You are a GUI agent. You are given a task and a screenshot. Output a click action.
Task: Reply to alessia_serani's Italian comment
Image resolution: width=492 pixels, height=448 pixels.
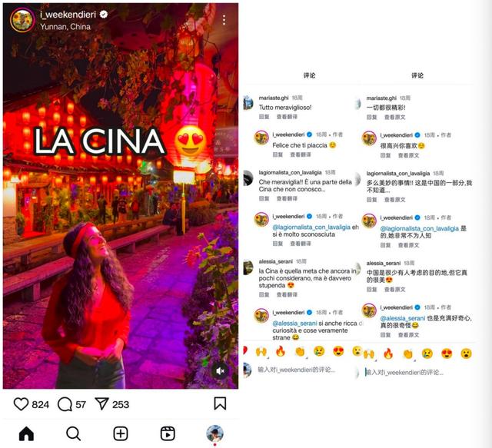[x=264, y=294]
